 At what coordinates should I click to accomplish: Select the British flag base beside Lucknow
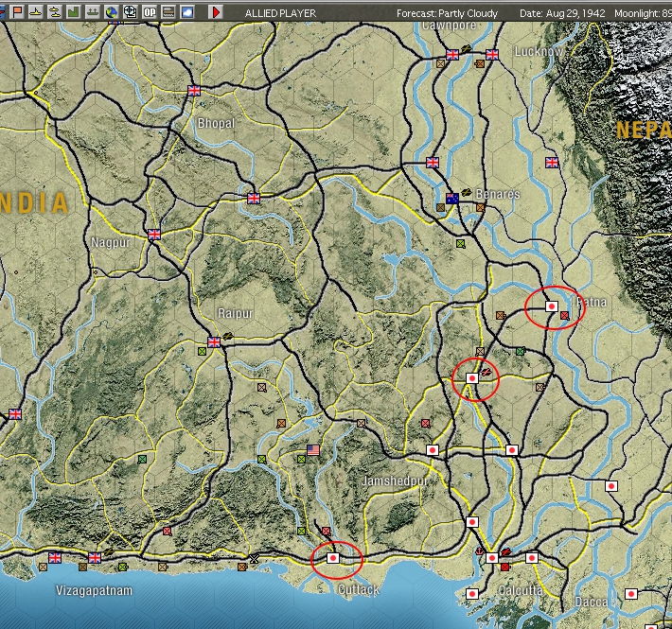(x=492, y=55)
